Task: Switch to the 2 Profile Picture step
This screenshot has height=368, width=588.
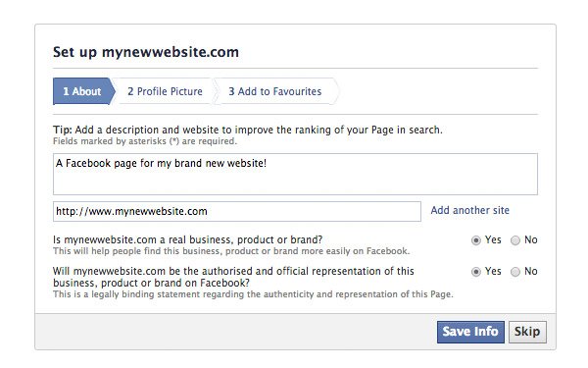Action: (165, 91)
